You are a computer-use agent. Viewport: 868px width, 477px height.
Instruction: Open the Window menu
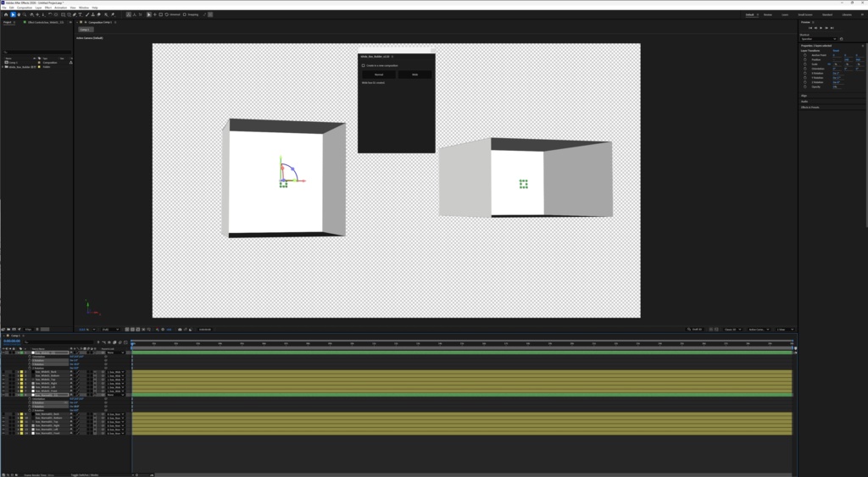[x=84, y=8]
